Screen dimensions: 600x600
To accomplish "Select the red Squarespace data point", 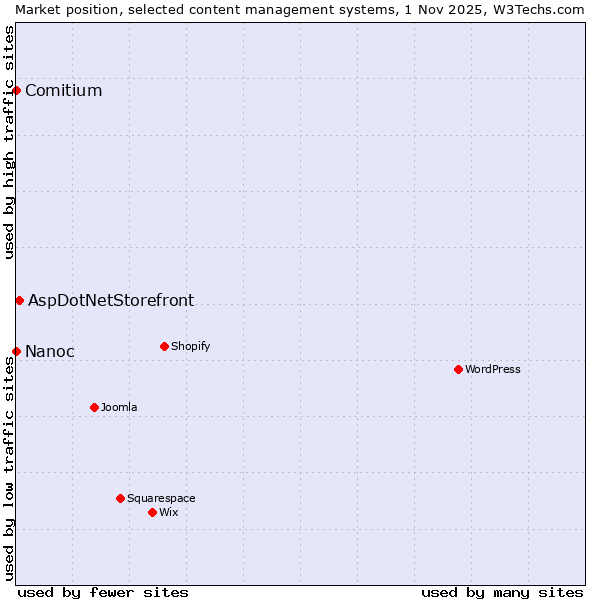I will click(x=120, y=498).
